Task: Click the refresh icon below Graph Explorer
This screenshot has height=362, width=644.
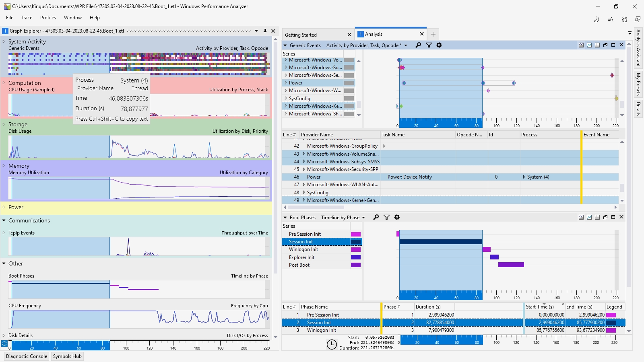Action: [x=4, y=343]
